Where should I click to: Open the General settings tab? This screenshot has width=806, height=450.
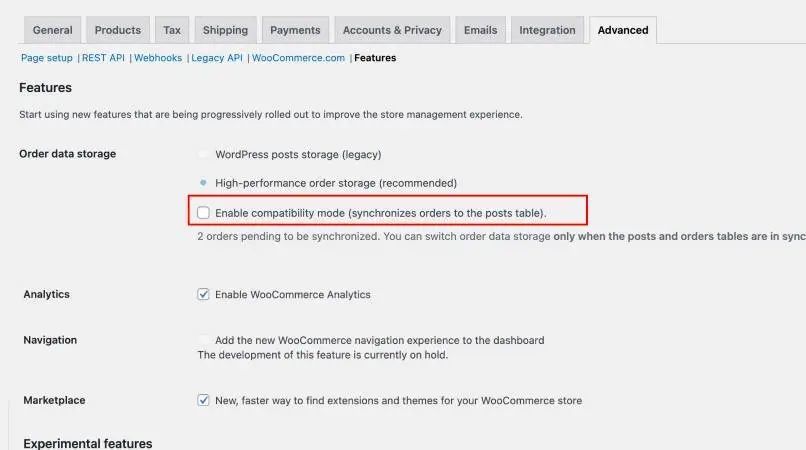52,30
